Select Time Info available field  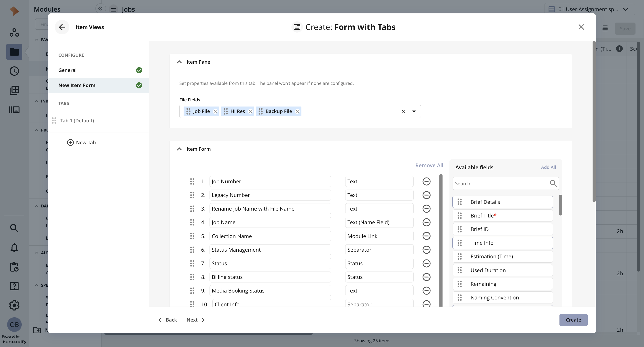click(x=502, y=243)
